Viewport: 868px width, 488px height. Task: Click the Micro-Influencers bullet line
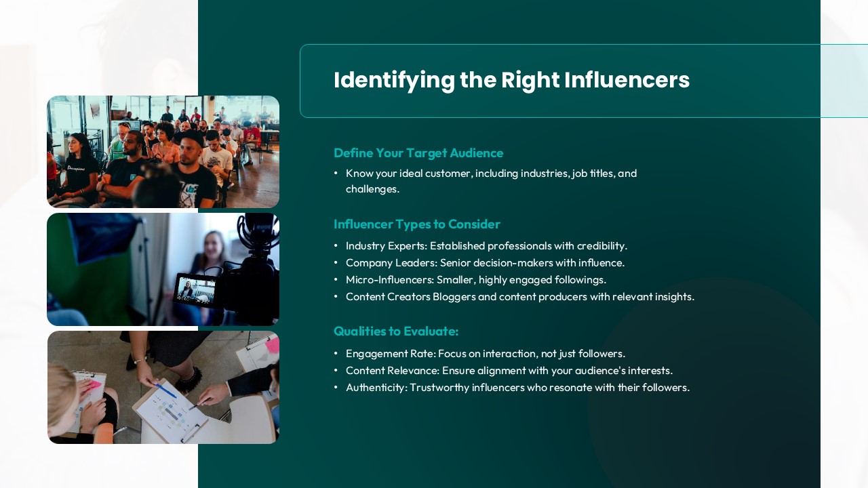coord(476,280)
